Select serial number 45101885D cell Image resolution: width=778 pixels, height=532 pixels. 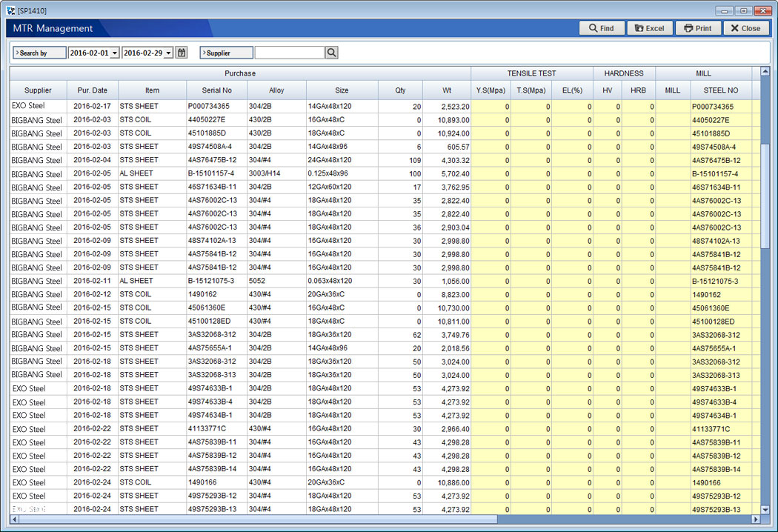[217, 133]
